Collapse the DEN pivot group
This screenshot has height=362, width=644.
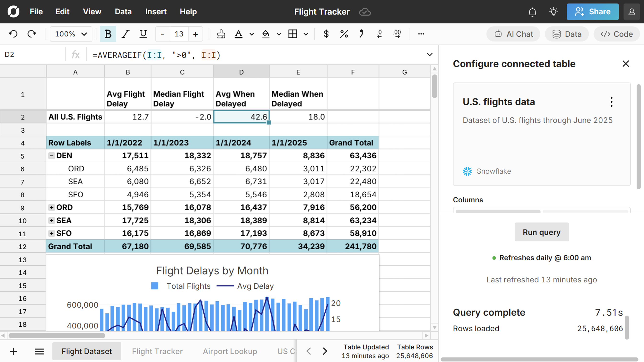tap(52, 156)
